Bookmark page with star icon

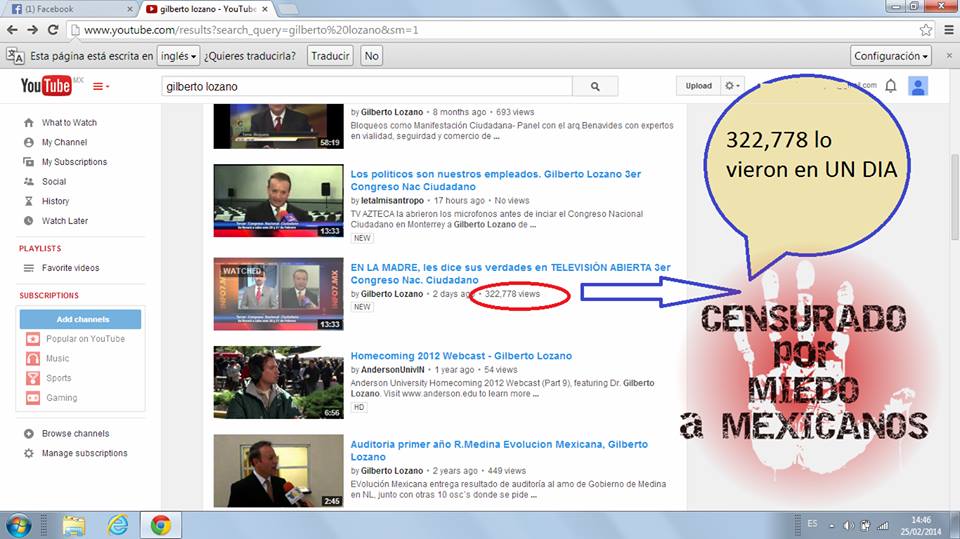[x=926, y=30]
